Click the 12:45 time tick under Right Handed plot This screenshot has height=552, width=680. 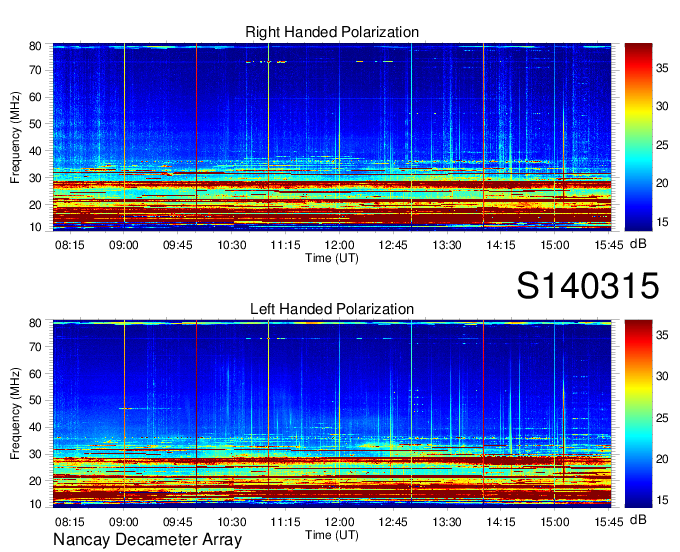click(393, 245)
